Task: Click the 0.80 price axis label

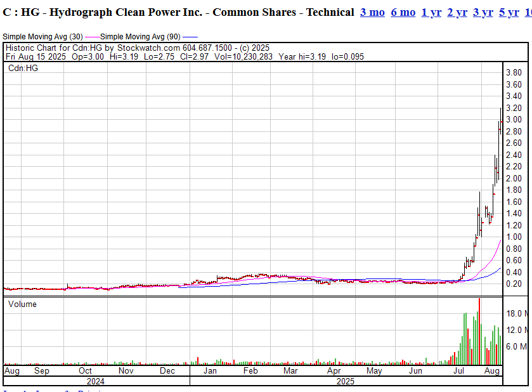Action: pyautogui.click(x=514, y=249)
